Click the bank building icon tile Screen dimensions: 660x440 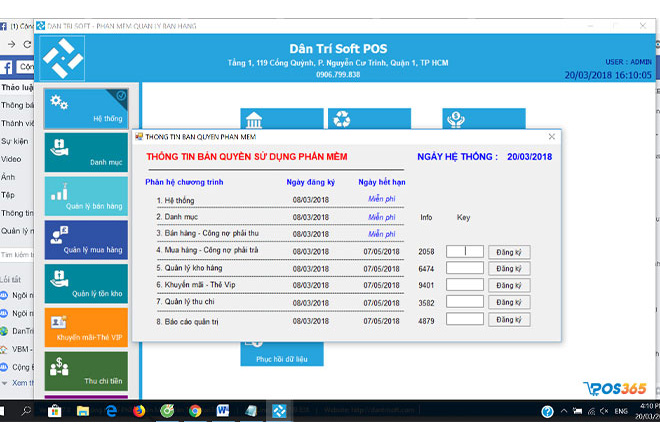(282, 119)
